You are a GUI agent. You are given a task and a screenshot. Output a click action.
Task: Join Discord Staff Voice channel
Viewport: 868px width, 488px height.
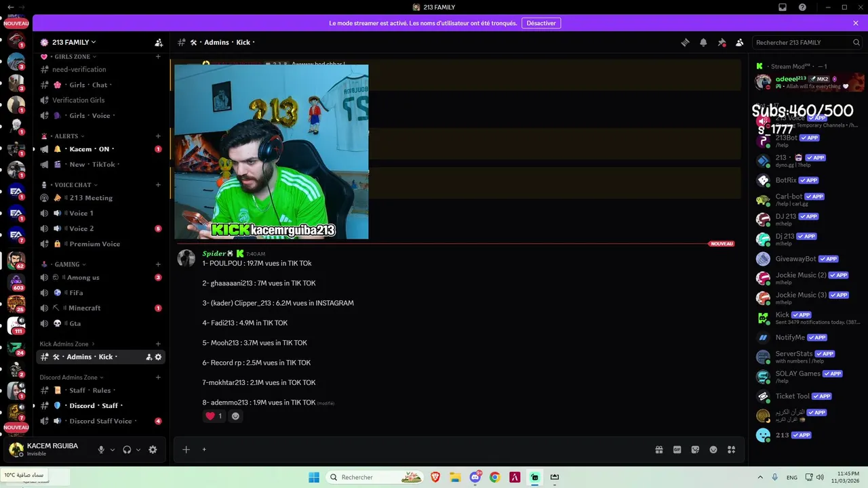coord(100,421)
